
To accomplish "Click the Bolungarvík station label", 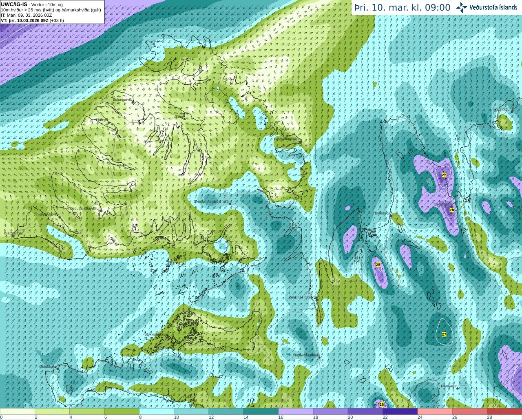I will [x=123, y=99].
